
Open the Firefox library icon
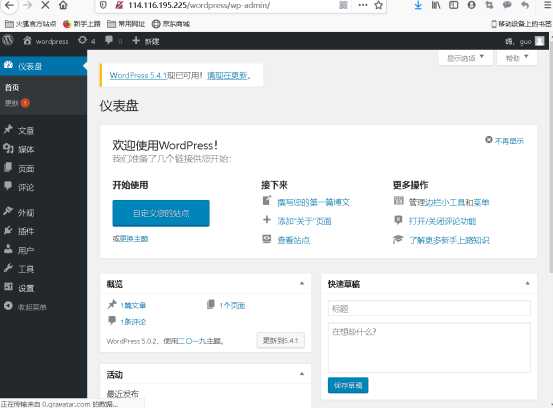pos(436,5)
